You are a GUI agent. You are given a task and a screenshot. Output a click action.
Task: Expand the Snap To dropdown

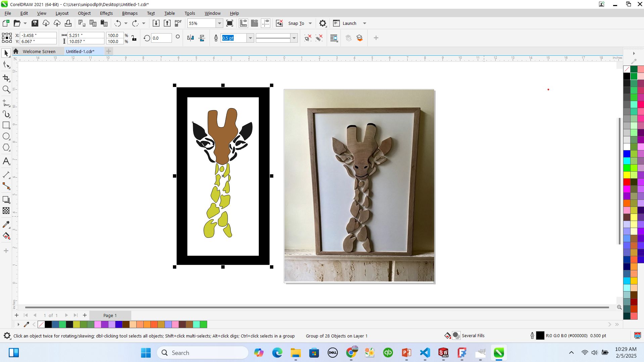310,23
